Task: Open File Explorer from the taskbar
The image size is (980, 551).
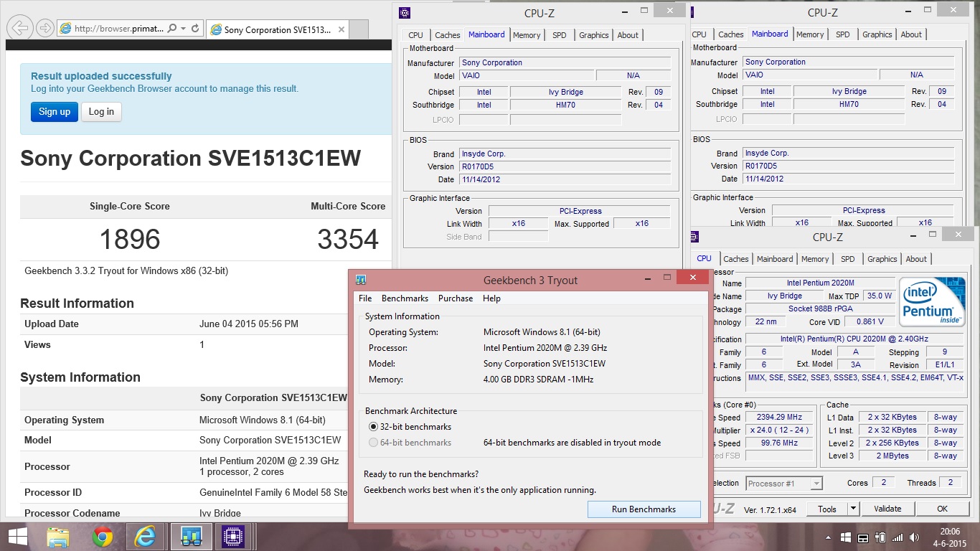Action: 57,537
